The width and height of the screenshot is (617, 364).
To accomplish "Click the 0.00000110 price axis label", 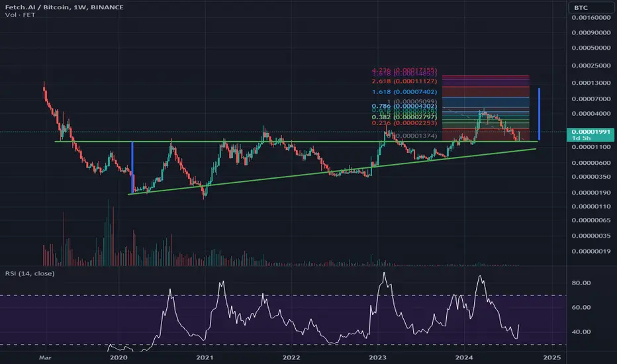I will 591,206.
